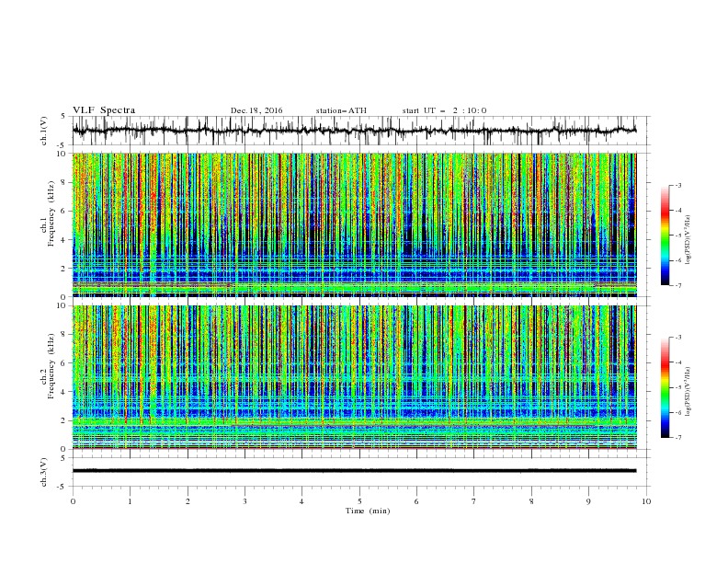Click the '4' kHz tick on ch.2 frequency axis
Screen dimensions: 728x563
pos(63,392)
